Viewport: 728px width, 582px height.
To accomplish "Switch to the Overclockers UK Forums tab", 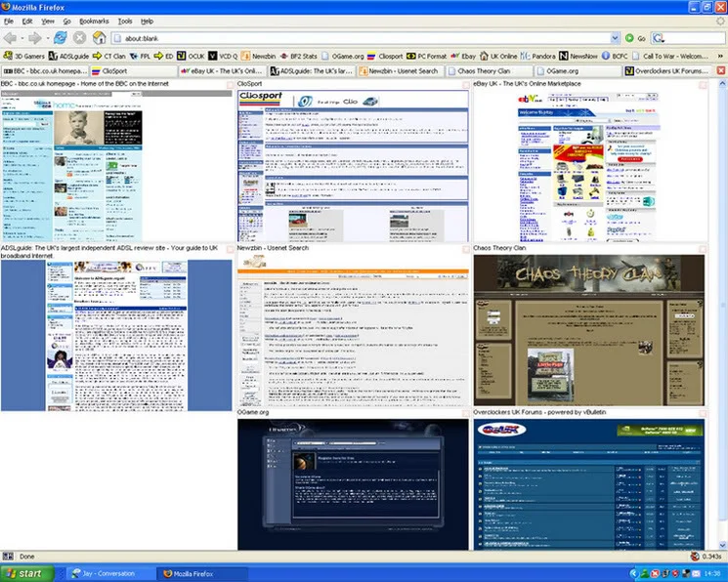I will [x=667, y=71].
